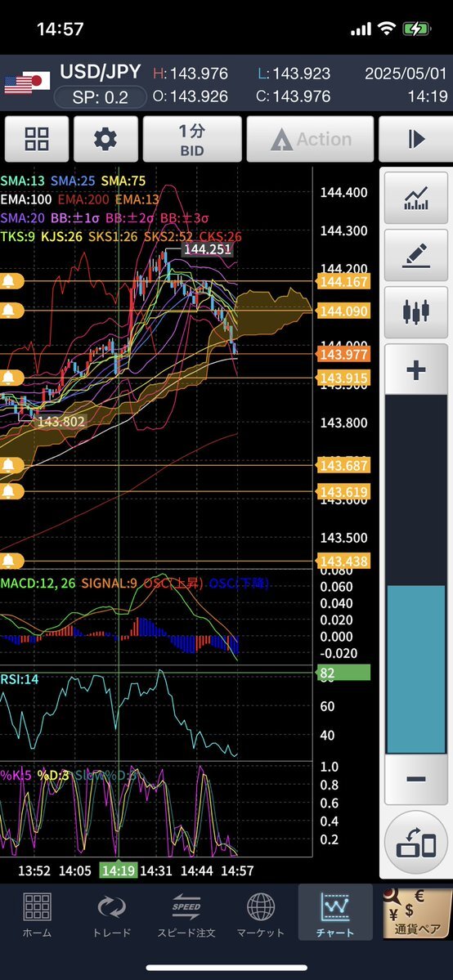Open the technical indicators chart icon
453x980 pixels.
[x=416, y=198]
